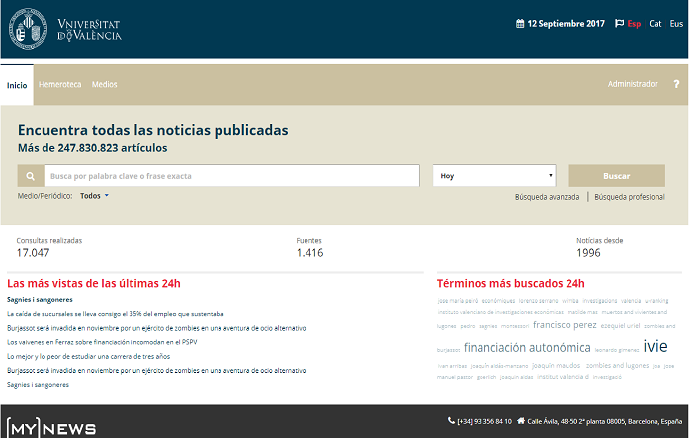The image size is (700, 438).
Task: Click the calendar icon beside the date
Action: [x=520, y=23]
